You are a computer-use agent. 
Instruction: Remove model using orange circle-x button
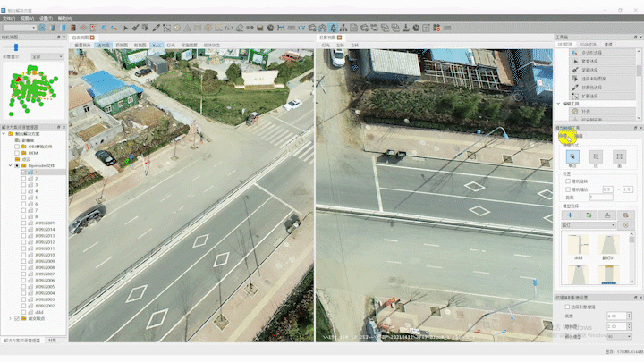625,225
